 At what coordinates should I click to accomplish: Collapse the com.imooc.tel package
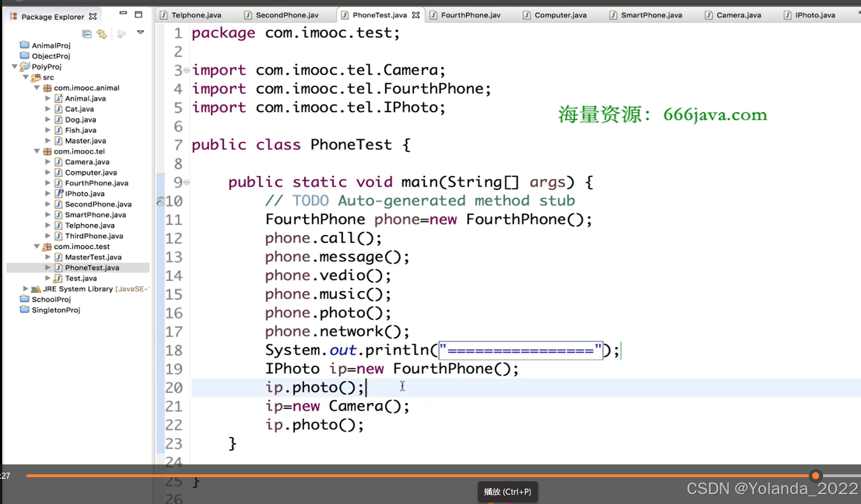37,152
